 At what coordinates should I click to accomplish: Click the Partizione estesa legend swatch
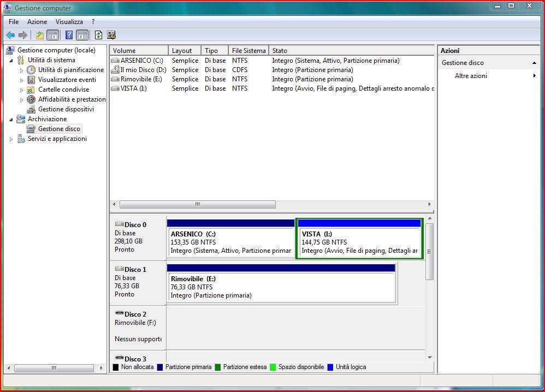(x=218, y=367)
